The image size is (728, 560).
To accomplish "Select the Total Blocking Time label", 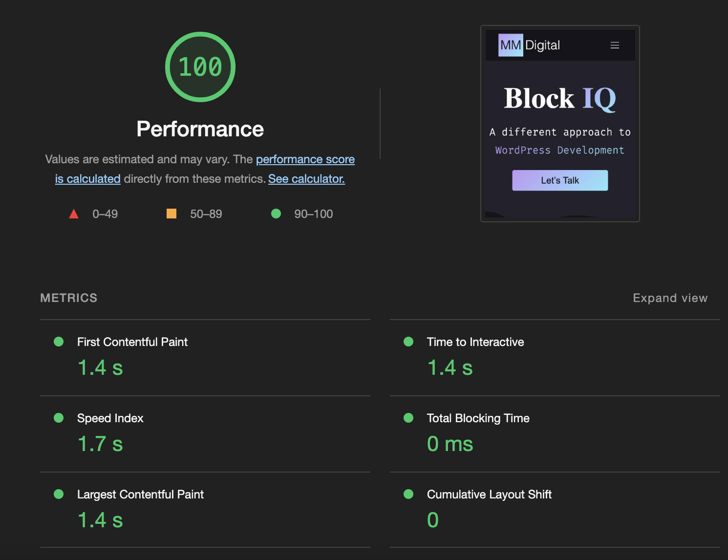I will (x=478, y=418).
